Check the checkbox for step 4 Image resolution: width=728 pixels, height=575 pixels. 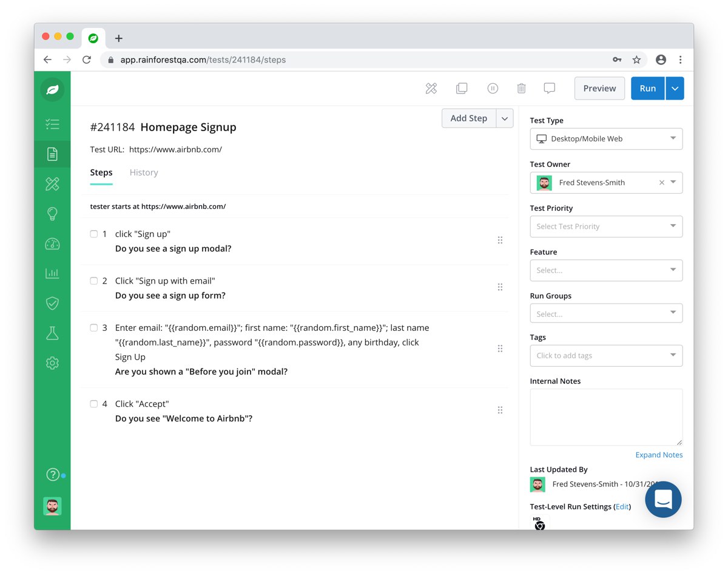(94, 404)
